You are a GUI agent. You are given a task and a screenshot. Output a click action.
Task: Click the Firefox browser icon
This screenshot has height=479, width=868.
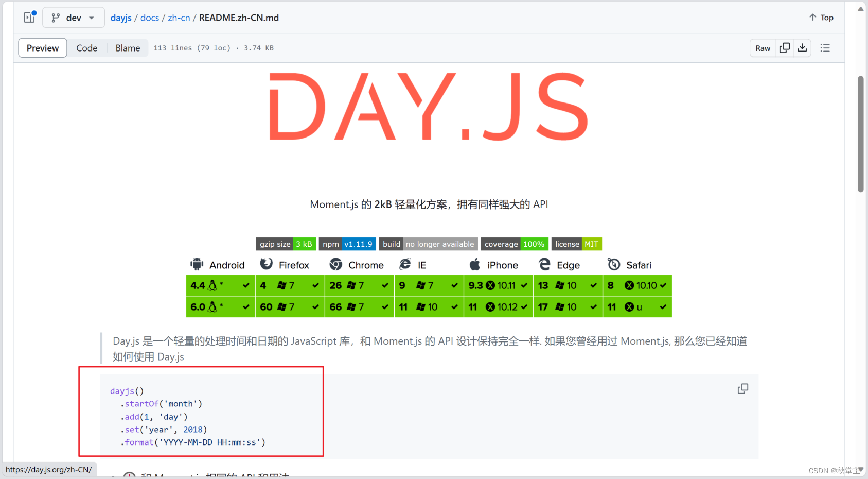click(266, 264)
